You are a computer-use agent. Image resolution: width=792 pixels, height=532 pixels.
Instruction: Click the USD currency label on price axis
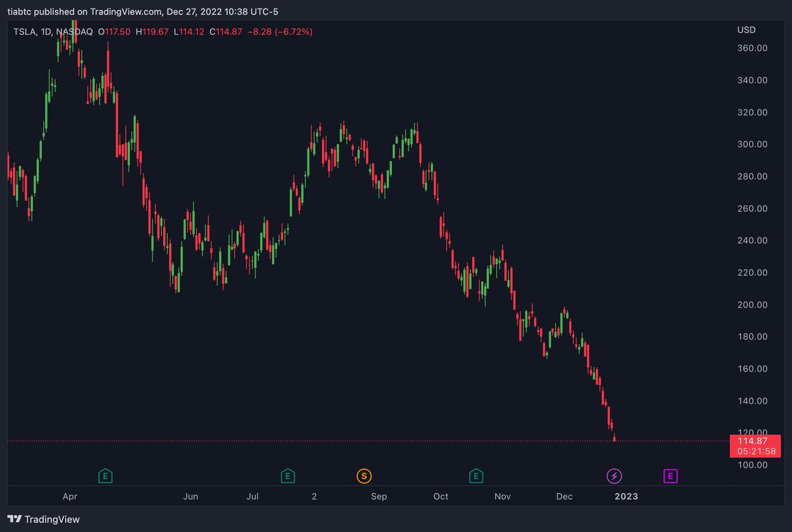click(746, 30)
